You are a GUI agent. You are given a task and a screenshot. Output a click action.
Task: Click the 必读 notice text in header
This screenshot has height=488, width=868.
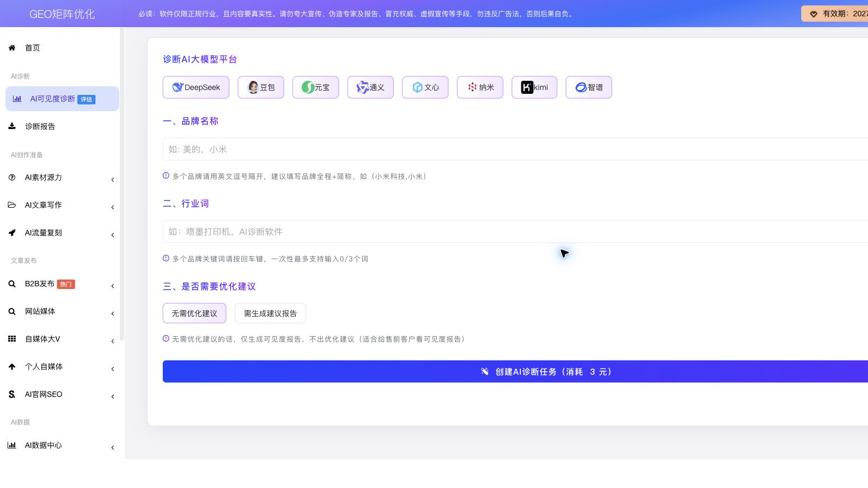pyautogui.click(x=356, y=14)
